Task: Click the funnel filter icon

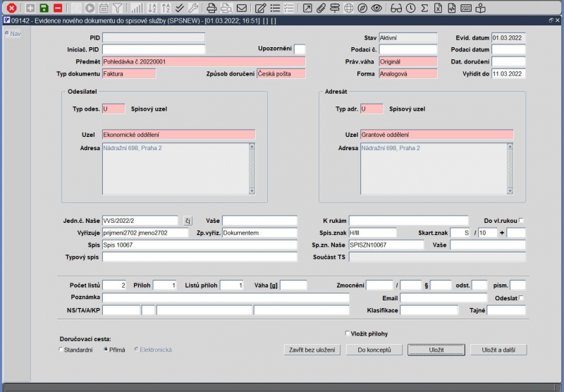Action: tap(117, 8)
